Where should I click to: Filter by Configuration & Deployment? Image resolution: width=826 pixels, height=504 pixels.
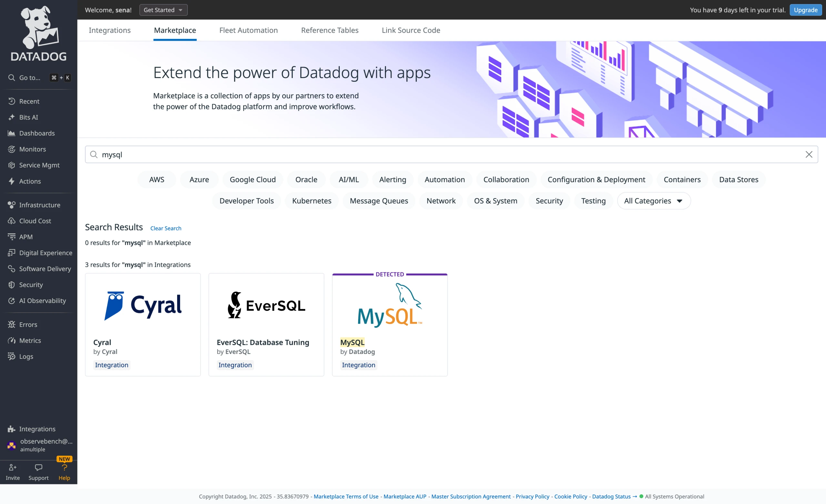pyautogui.click(x=596, y=179)
